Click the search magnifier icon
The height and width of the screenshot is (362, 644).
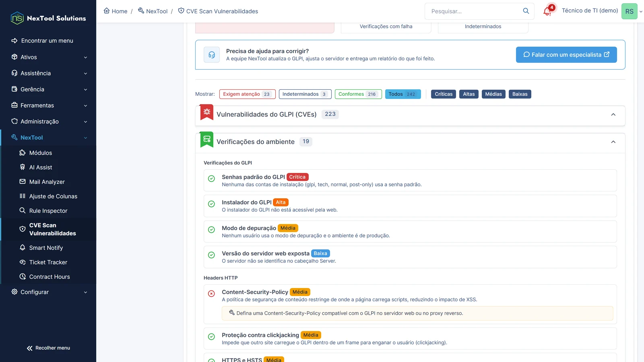click(x=526, y=11)
